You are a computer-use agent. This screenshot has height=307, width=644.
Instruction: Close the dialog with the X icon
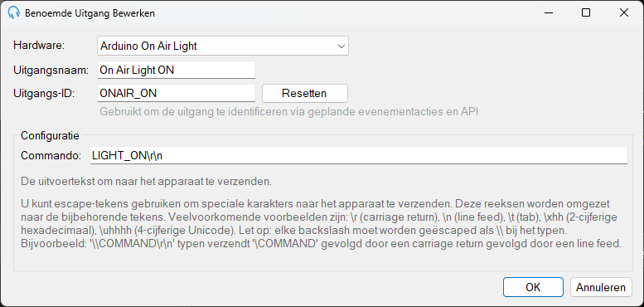coord(624,12)
